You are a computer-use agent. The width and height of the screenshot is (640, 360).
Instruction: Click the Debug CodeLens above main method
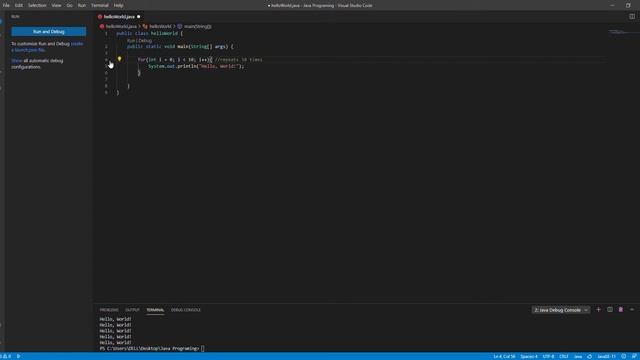(x=145, y=40)
